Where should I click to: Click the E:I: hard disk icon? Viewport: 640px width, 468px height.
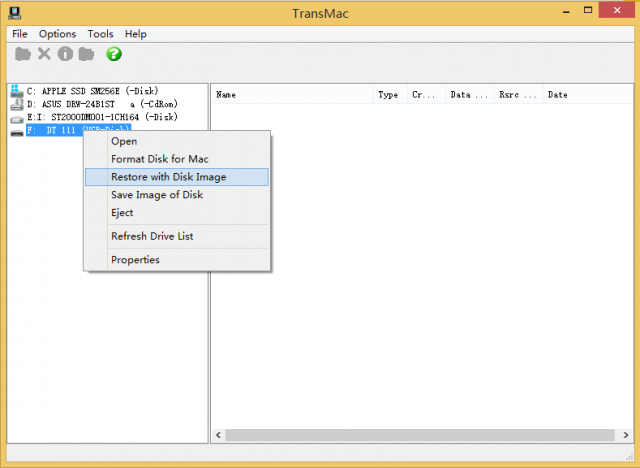17,119
